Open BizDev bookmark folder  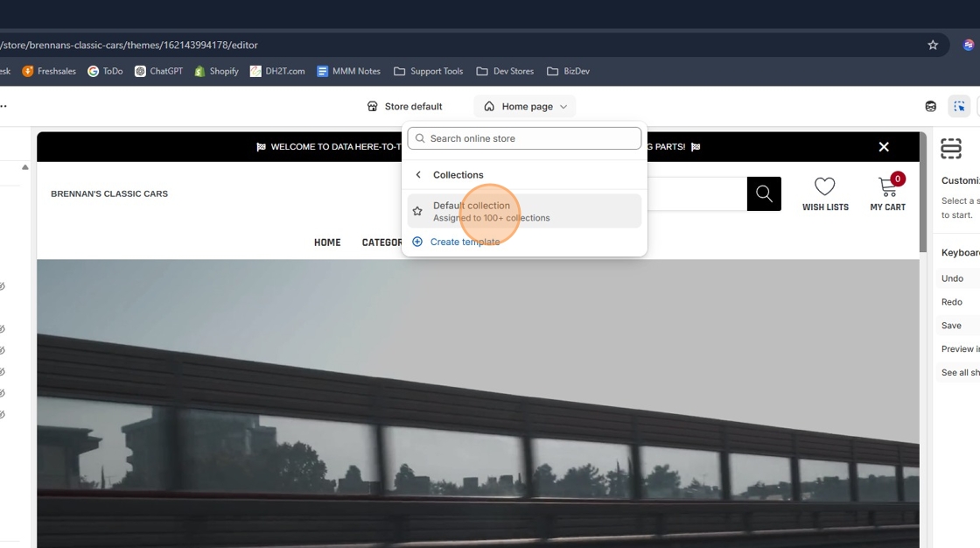click(x=568, y=71)
